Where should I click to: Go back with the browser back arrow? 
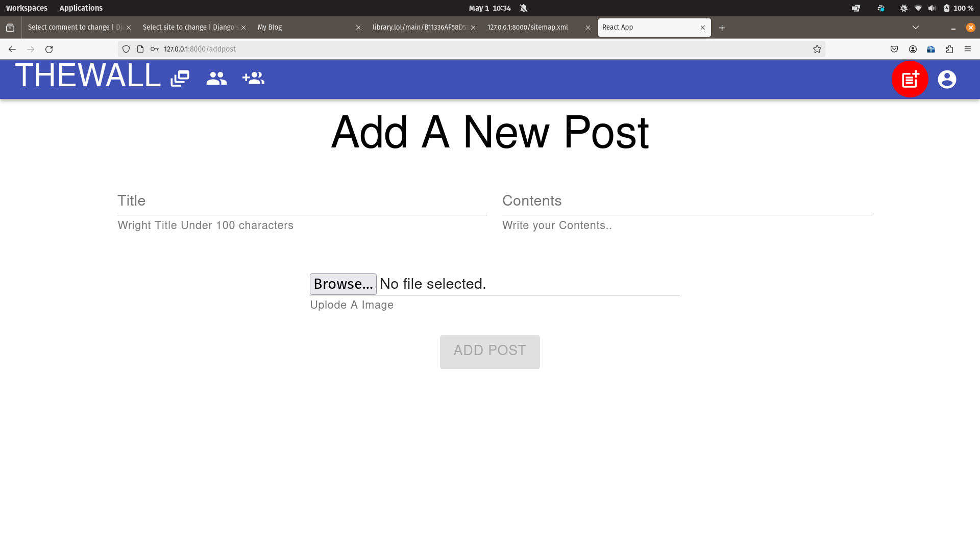pos(12,49)
